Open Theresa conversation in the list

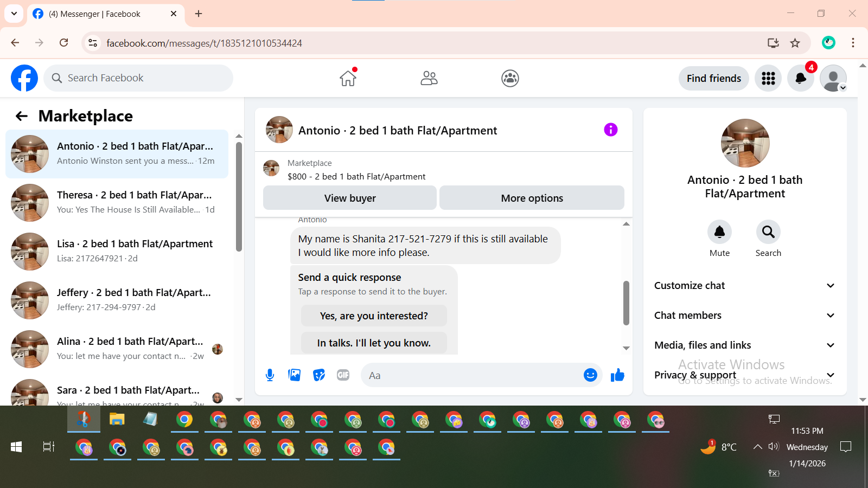pos(117,203)
